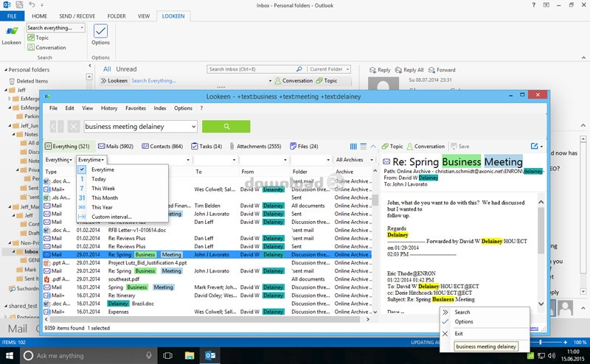Click Topic in the Outlook search bar

tap(327, 80)
